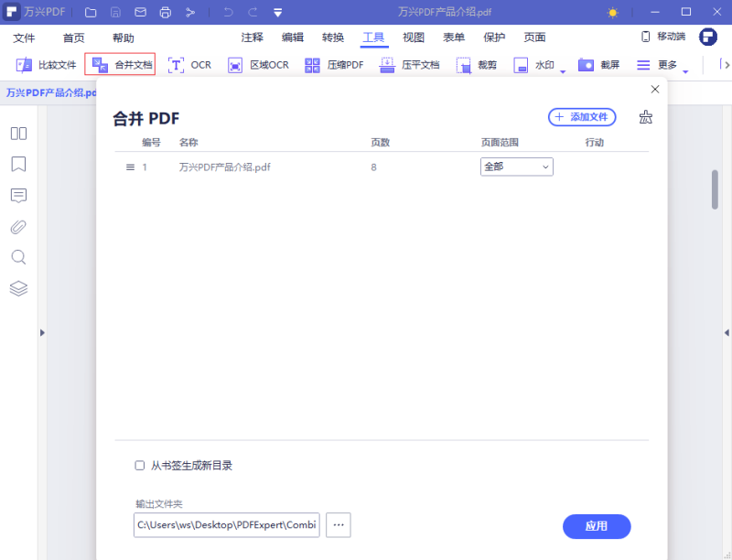Click the reorder handle for file 1
732x560 pixels.
click(130, 167)
